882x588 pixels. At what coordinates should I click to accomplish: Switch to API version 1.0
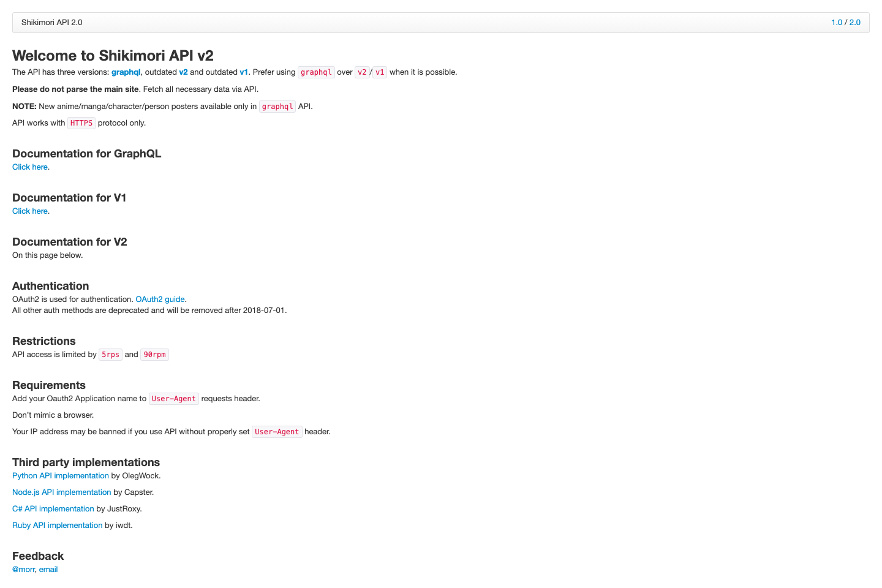click(837, 22)
